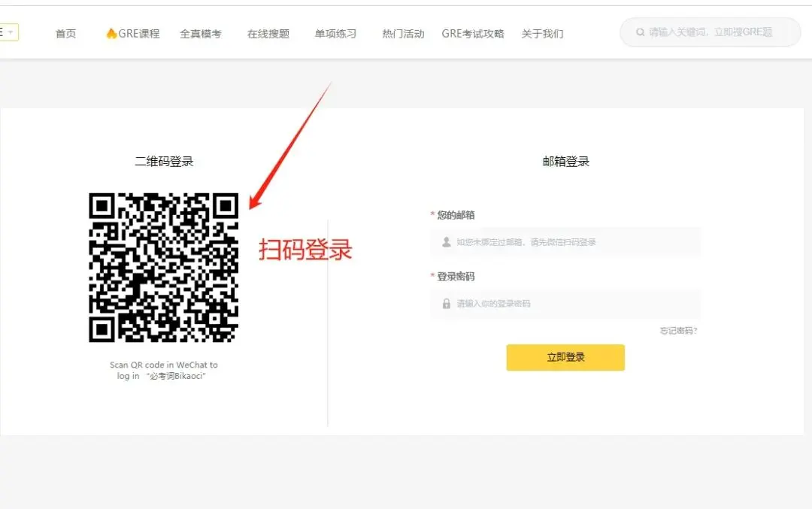This screenshot has width=812, height=509.
Task: Click the 登录密码 password input field
Action: point(565,304)
